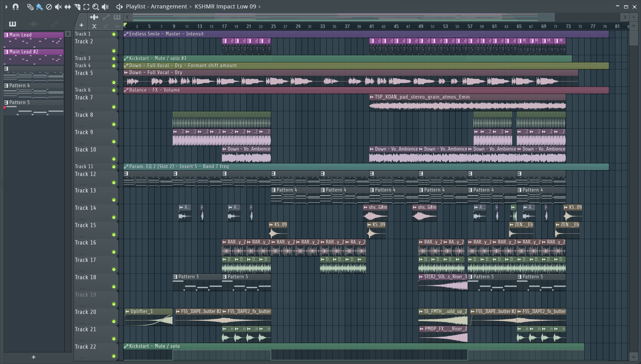Click the speaker icon before Playlist title
641x364 pixels.
tap(120, 7)
